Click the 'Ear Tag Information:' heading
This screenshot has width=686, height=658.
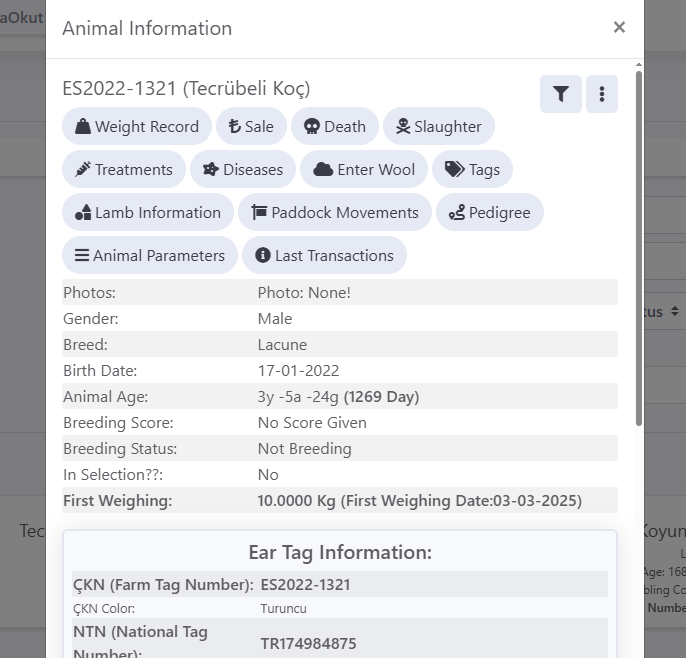pyautogui.click(x=340, y=552)
